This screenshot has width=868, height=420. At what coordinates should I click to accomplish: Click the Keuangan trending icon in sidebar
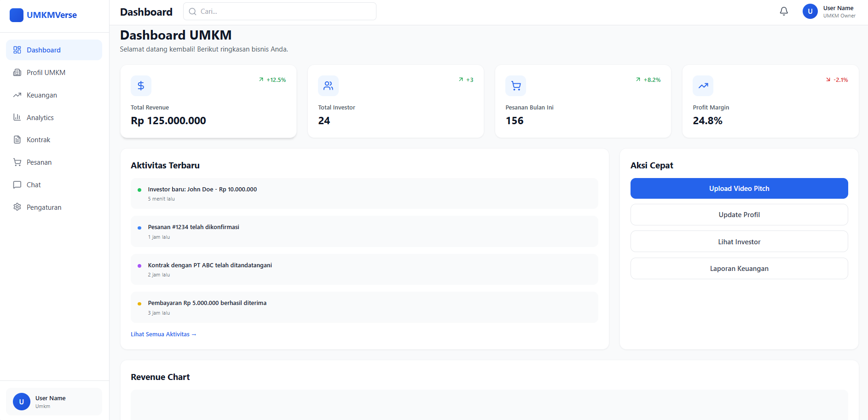tap(17, 95)
